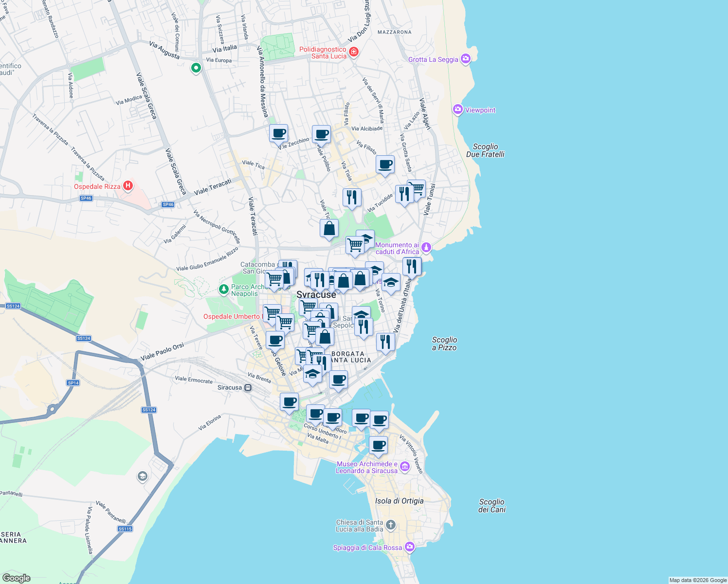Click the Siracusa train station icon
The width and height of the screenshot is (728, 584).
point(248,388)
